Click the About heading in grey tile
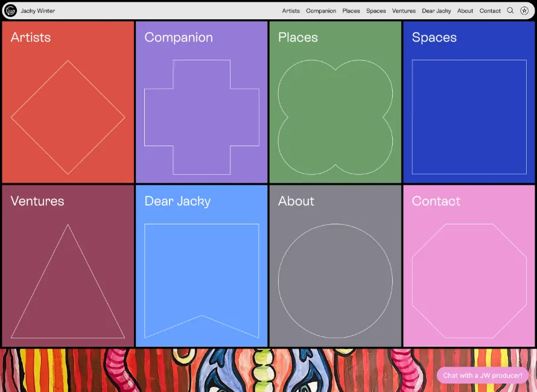 click(296, 201)
